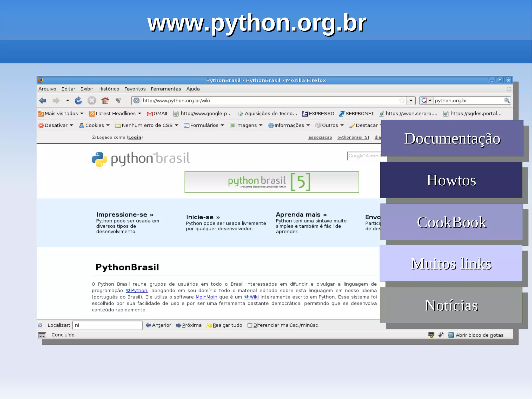Open the GMAIL bookmark
The height and width of the screenshot is (399, 532).
coord(157,114)
